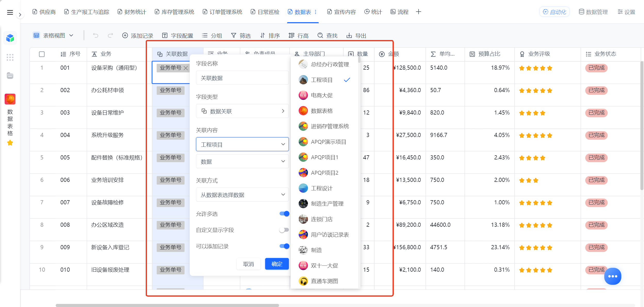Select the orange 数据表格 app icon in the sidebar
644x307 pixels.
10,99
